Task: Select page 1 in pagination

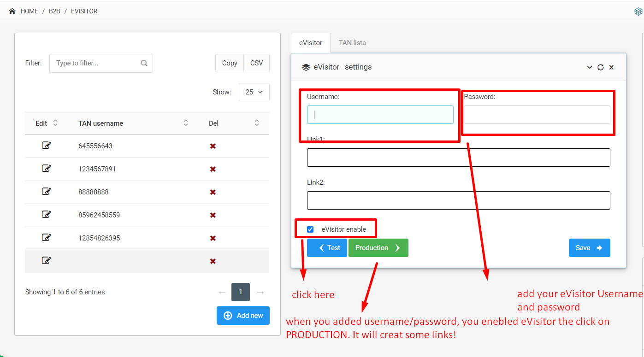Action: (x=241, y=292)
